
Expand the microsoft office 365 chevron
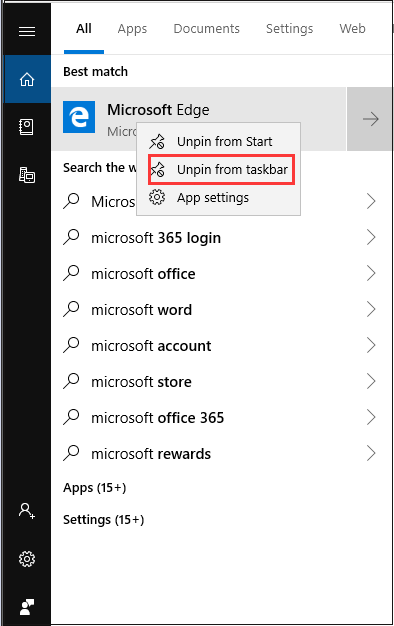(371, 418)
